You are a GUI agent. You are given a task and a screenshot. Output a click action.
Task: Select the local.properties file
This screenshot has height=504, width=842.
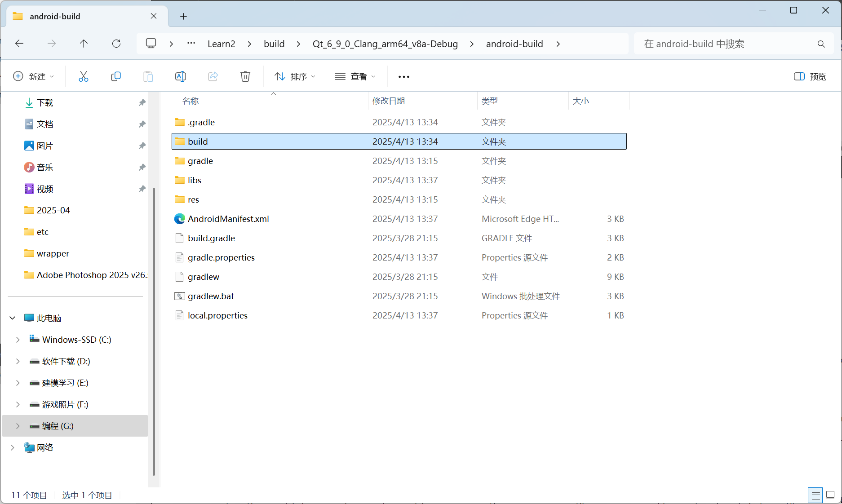217,315
